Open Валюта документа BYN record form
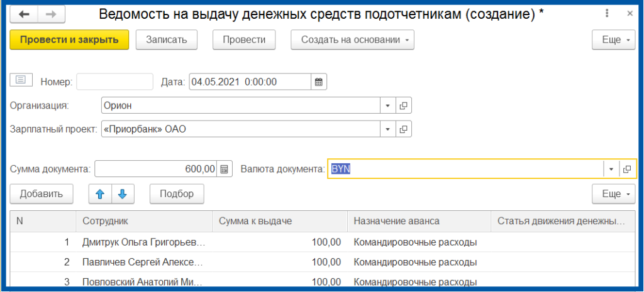This screenshot has height=292, width=644. 626,169
